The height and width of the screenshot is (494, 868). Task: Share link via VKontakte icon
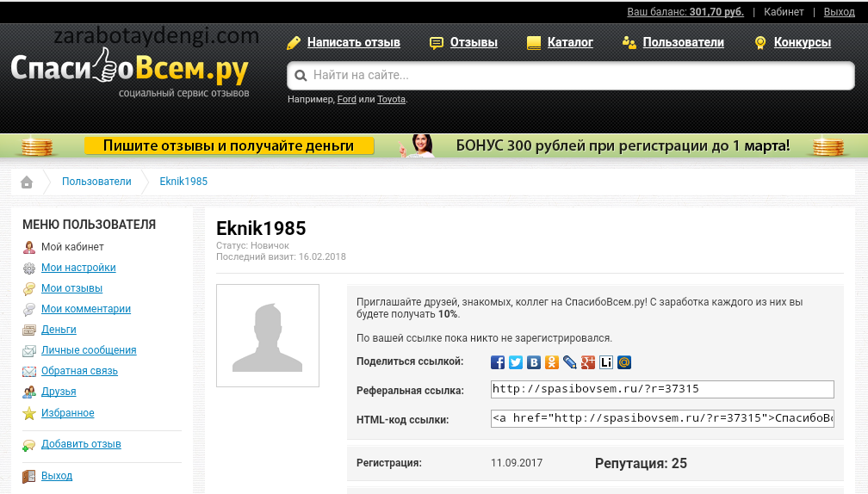[534, 362]
